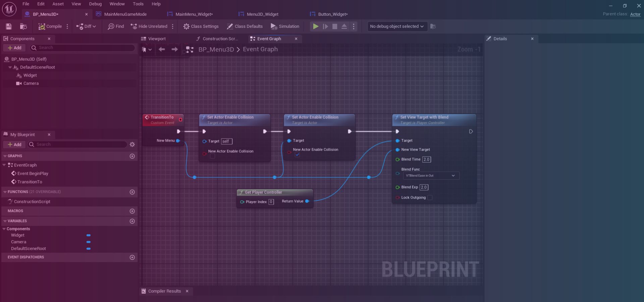The height and width of the screenshot is (302, 644).
Task: Switch to Viewport tab
Action: (157, 39)
